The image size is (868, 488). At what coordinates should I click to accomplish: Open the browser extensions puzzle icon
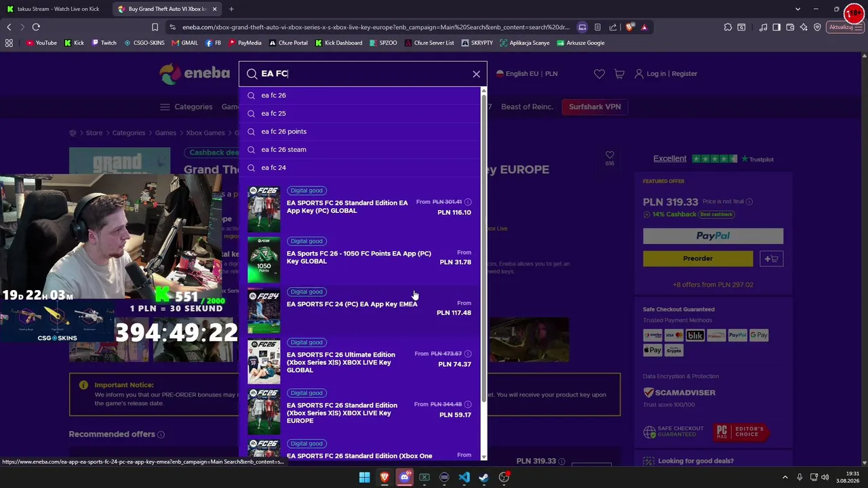728,27
